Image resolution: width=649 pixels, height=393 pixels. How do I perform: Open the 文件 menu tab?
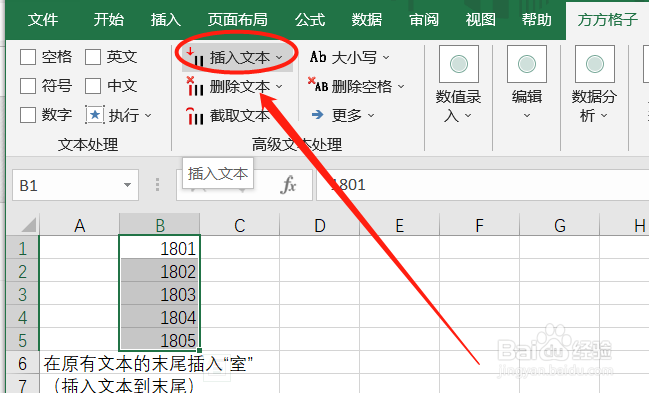point(43,19)
